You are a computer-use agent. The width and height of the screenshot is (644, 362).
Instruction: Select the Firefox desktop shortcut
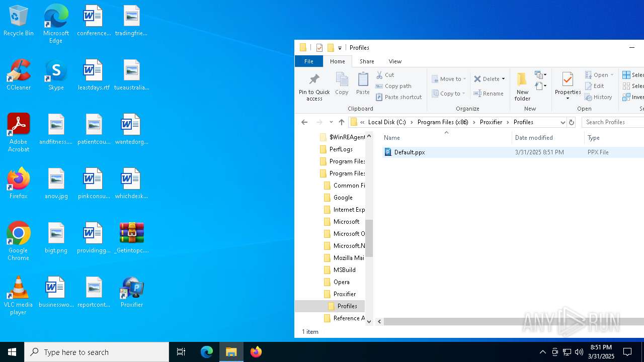(19, 184)
